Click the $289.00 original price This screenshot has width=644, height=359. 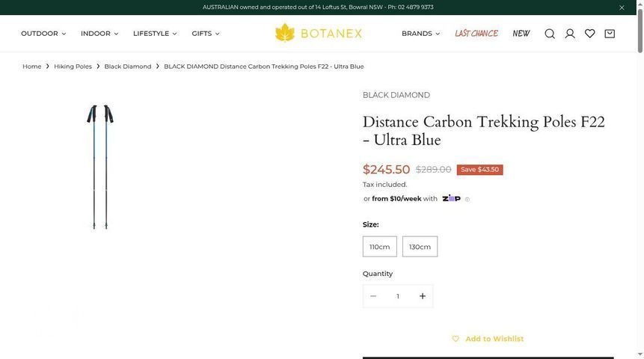(x=433, y=170)
